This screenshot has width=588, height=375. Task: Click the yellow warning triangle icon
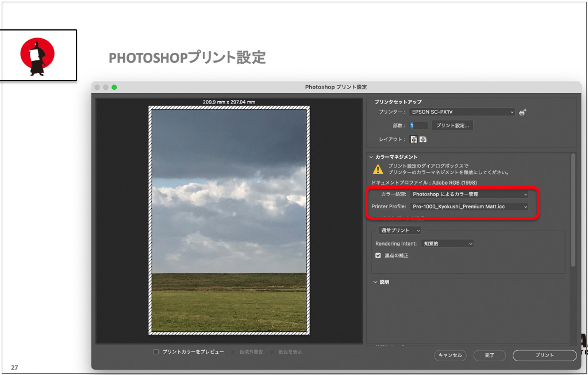pos(378,169)
